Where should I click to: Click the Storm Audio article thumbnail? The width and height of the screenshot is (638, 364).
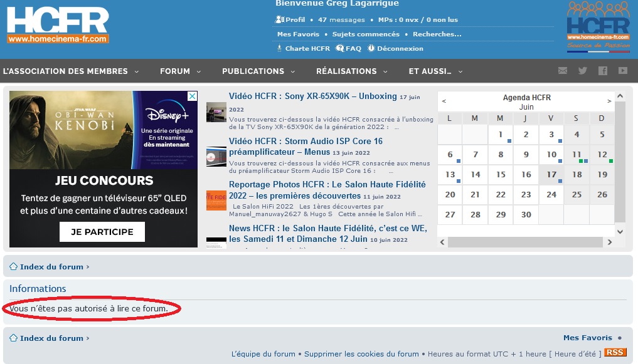(216, 157)
